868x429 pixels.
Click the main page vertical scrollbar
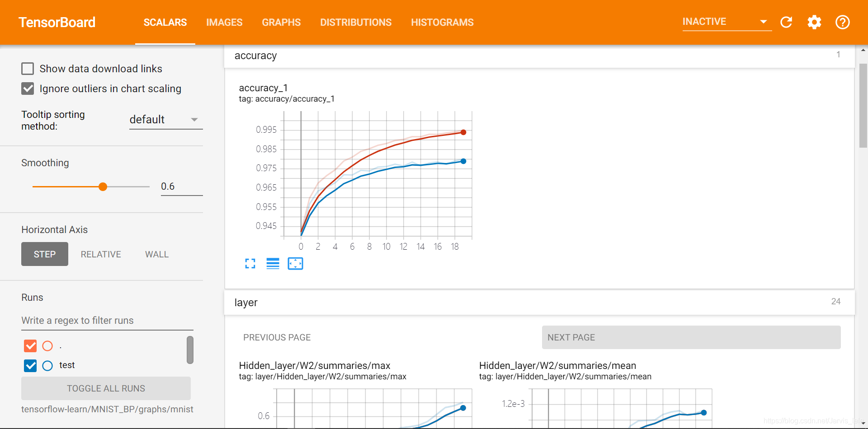coord(863,106)
